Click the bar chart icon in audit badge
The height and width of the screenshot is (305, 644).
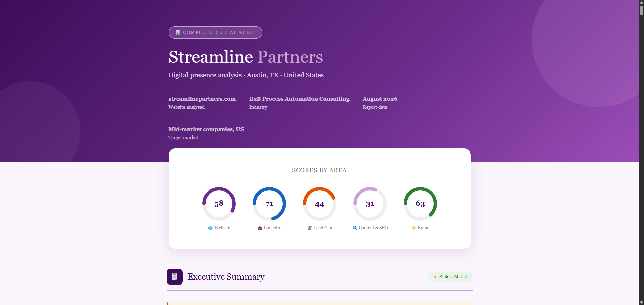178,33
